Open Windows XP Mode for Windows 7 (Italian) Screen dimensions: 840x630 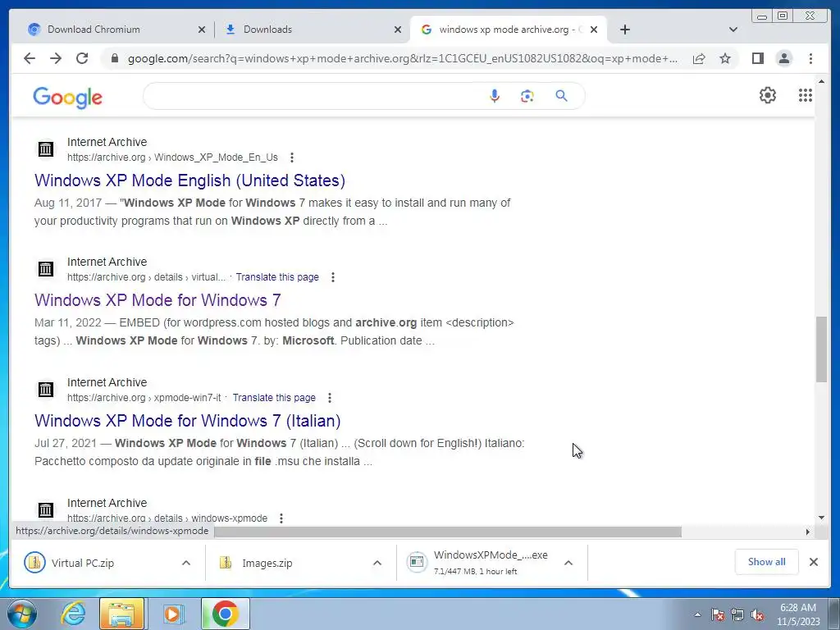[188, 421]
